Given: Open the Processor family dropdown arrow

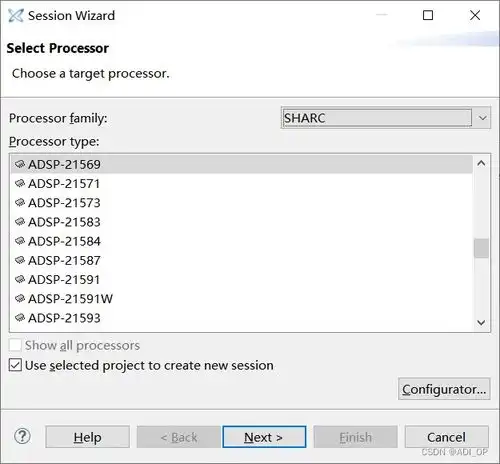Looking at the screenshot, I should click(x=482, y=118).
